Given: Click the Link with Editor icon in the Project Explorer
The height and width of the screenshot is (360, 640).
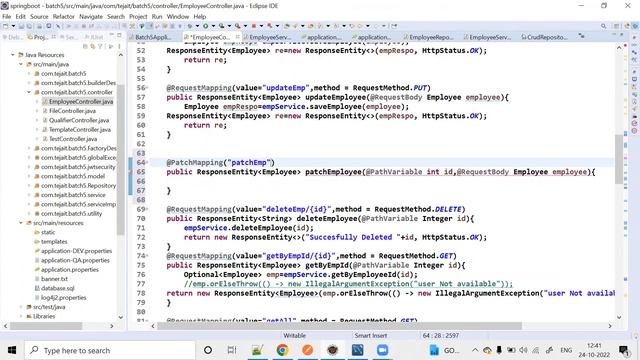Looking at the screenshot, I should point(93,47).
